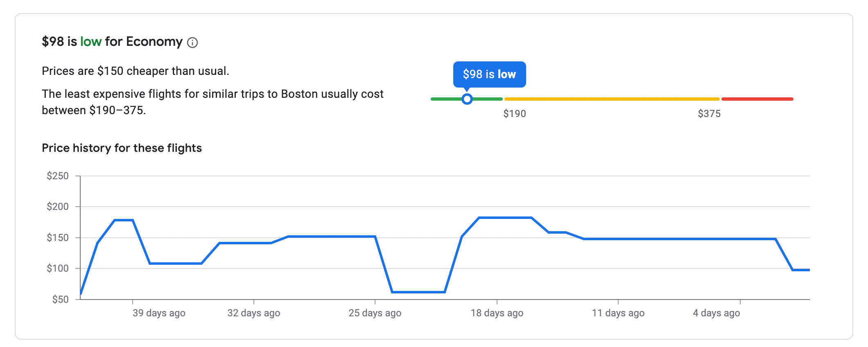Click the blue circle marker on price bar
Screen dimensions: 868x347
pyautogui.click(x=467, y=99)
